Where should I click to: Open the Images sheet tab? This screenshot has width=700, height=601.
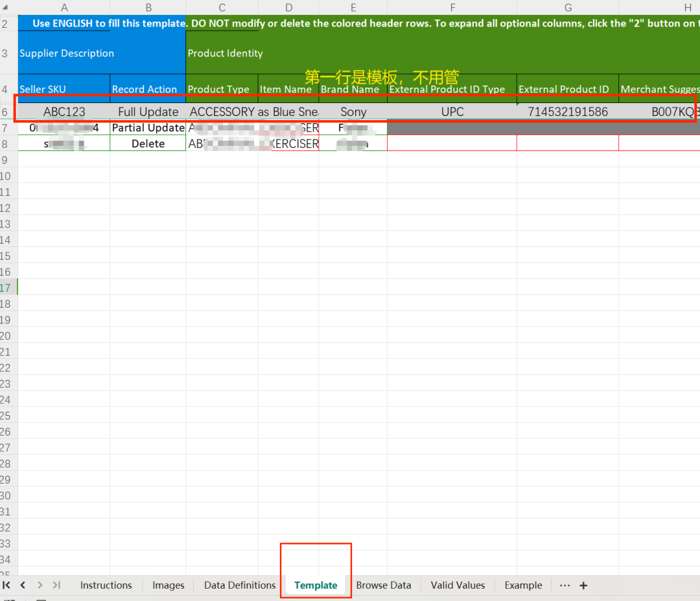[x=169, y=585]
